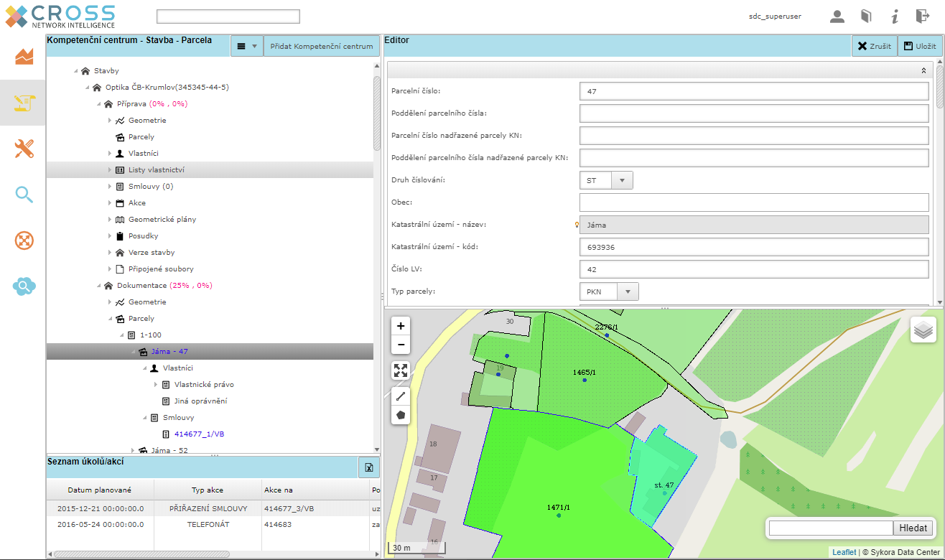Image resolution: width=945 pixels, height=560 pixels.
Task: Zoom out on the map
Action: tap(401, 345)
